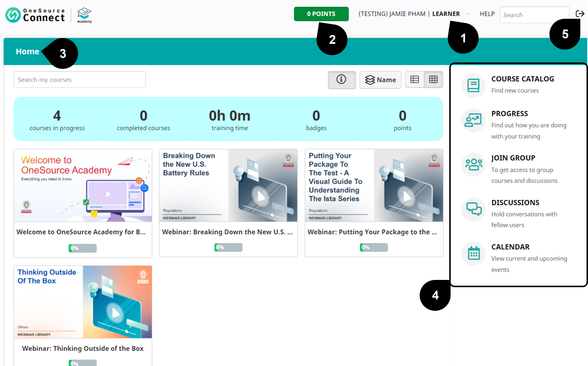Screen dimensions: 588x366
Task: Open the Name sort dropdown
Action: pyautogui.click(x=380, y=80)
